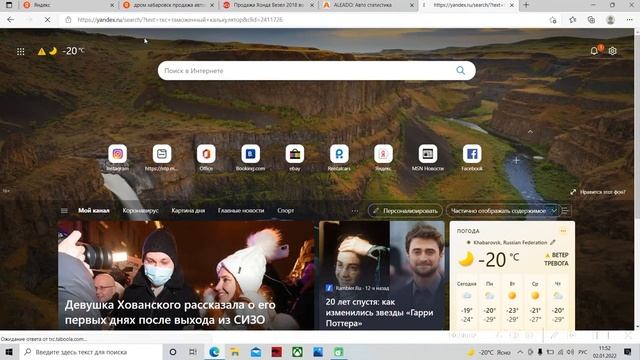Add a new quick link with plus icon
The image size is (640, 360).
coord(516,160)
